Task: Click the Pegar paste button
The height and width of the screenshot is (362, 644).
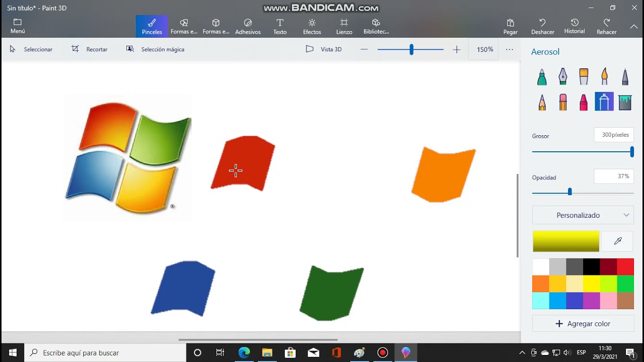Action: pyautogui.click(x=510, y=27)
